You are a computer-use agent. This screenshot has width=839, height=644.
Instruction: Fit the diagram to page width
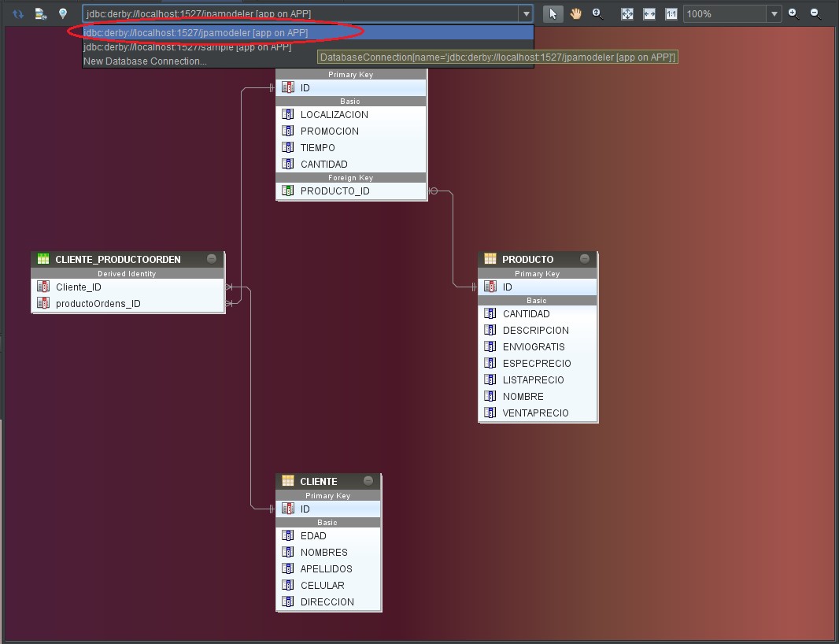(x=648, y=13)
